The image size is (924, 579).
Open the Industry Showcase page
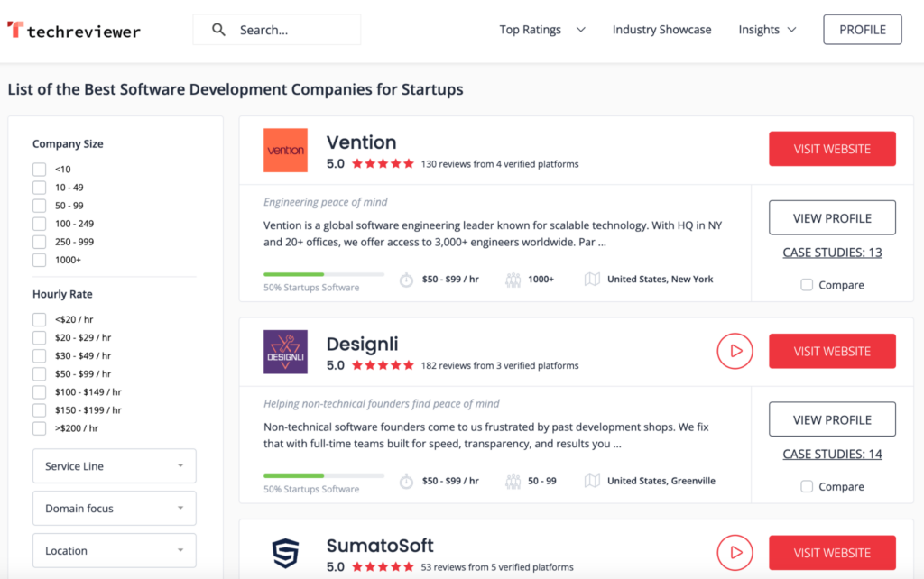(x=661, y=30)
